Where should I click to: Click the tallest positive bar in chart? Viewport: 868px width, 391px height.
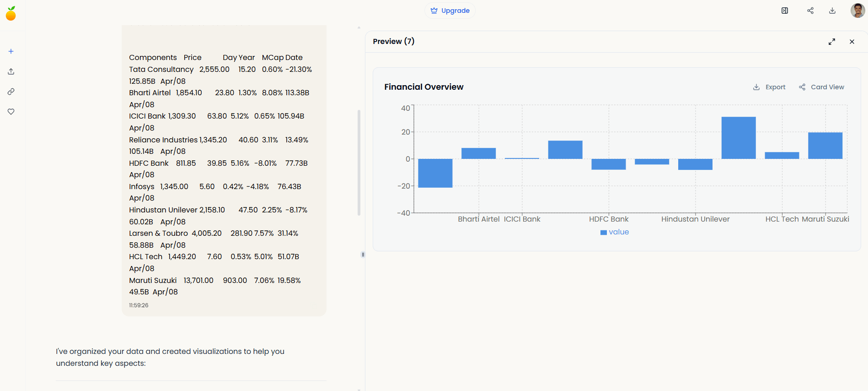click(739, 138)
